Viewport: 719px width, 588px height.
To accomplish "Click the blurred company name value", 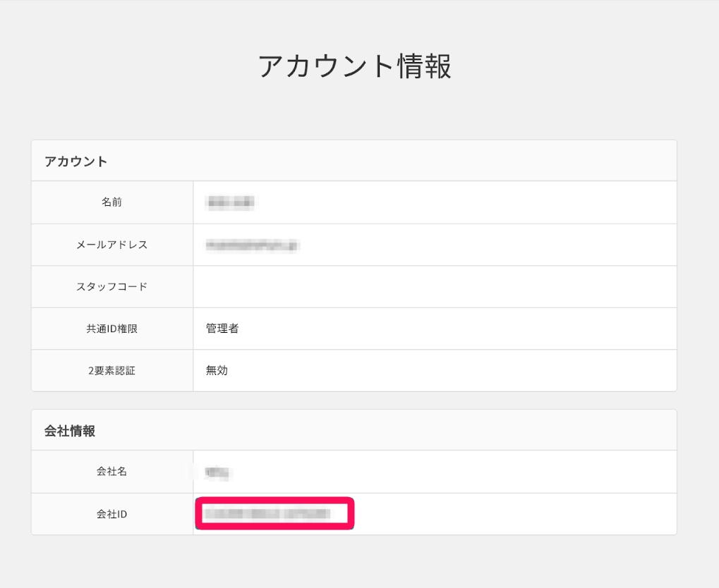I will (217, 472).
